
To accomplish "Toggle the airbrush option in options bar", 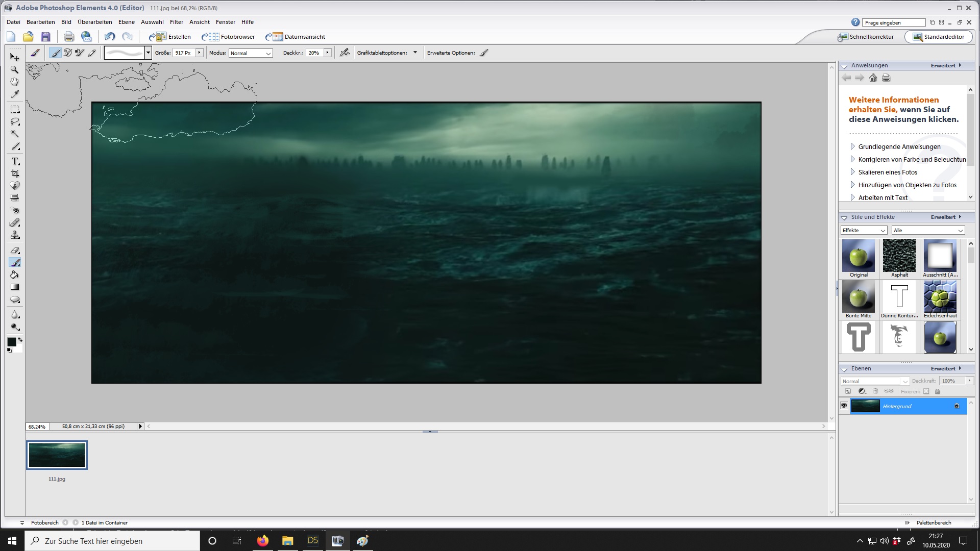I will point(345,53).
